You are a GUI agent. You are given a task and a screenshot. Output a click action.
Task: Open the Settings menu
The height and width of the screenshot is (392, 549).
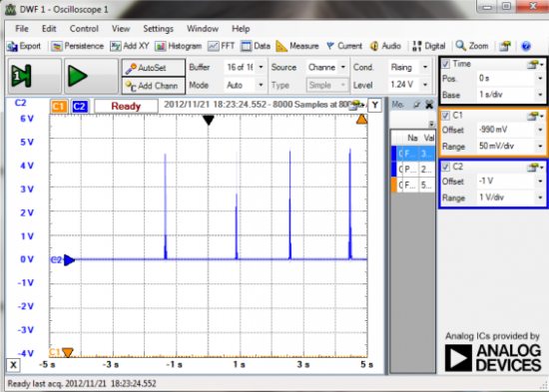point(158,29)
